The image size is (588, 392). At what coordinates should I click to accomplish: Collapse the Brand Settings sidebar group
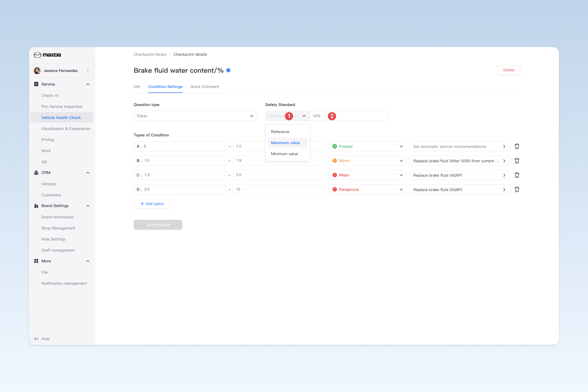tap(88, 206)
